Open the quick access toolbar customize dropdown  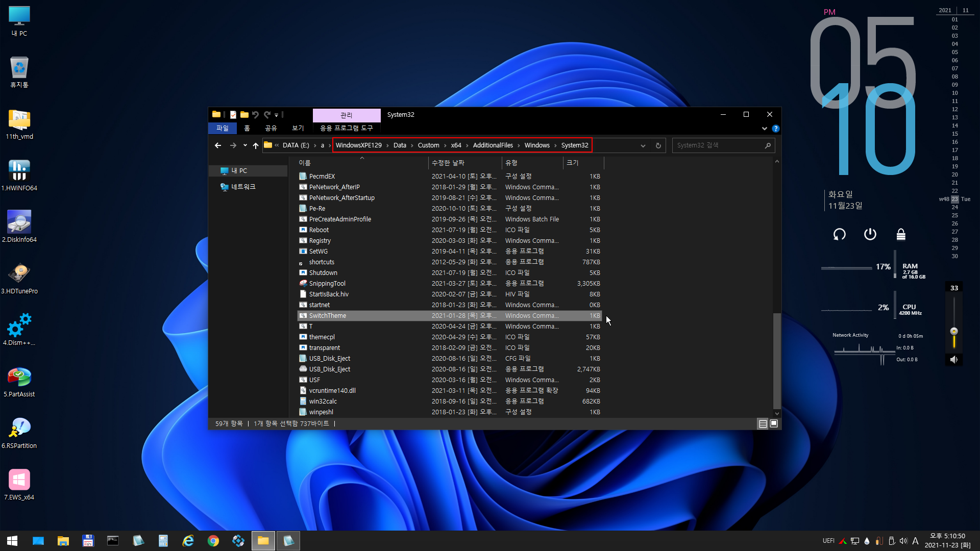tap(276, 115)
